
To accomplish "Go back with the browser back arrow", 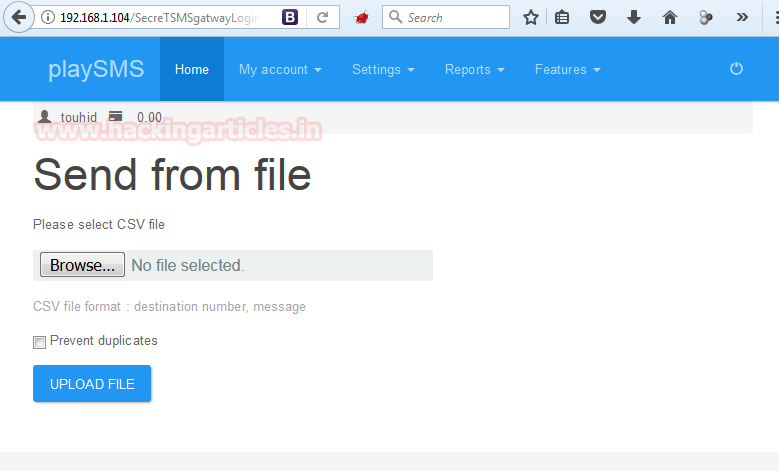I will pyautogui.click(x=18, y=17).
